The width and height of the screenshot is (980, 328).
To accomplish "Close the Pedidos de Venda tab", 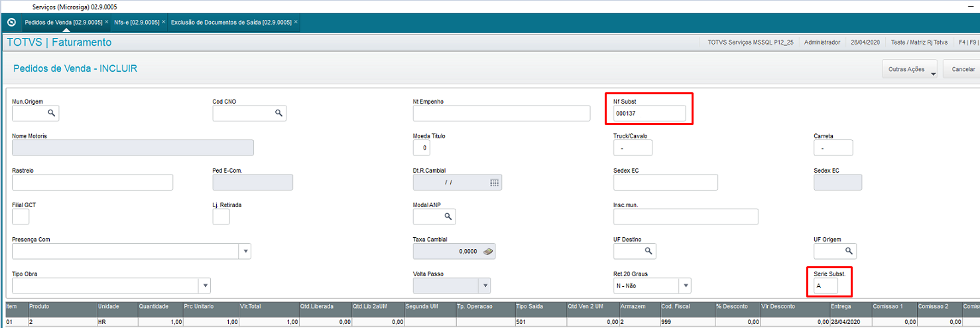I will (107, 22).
